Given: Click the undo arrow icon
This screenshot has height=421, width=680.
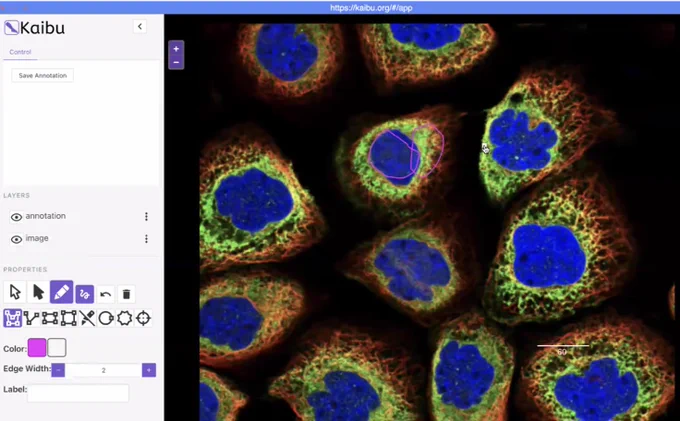Looking at the screenshot, I should 105,294.
